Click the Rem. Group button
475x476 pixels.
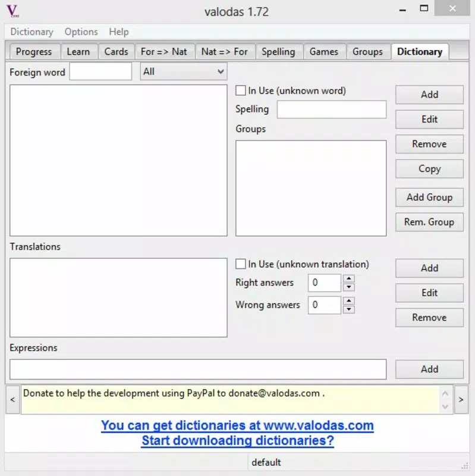[x=429, y=222]
